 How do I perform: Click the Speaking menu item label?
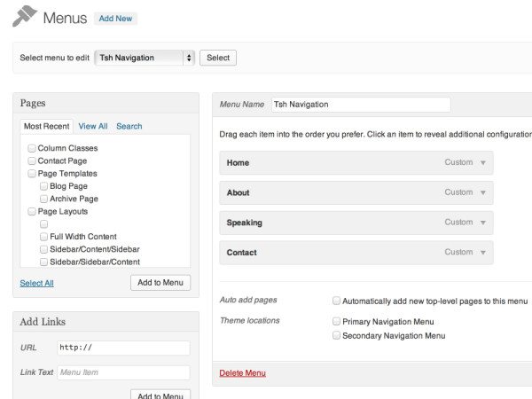tap(245, 223)
